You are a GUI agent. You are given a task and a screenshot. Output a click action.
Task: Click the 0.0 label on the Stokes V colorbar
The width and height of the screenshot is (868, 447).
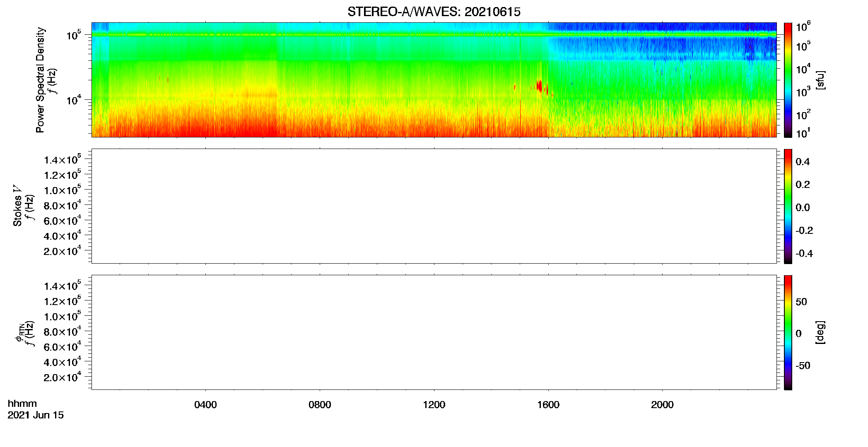[803, 208]
